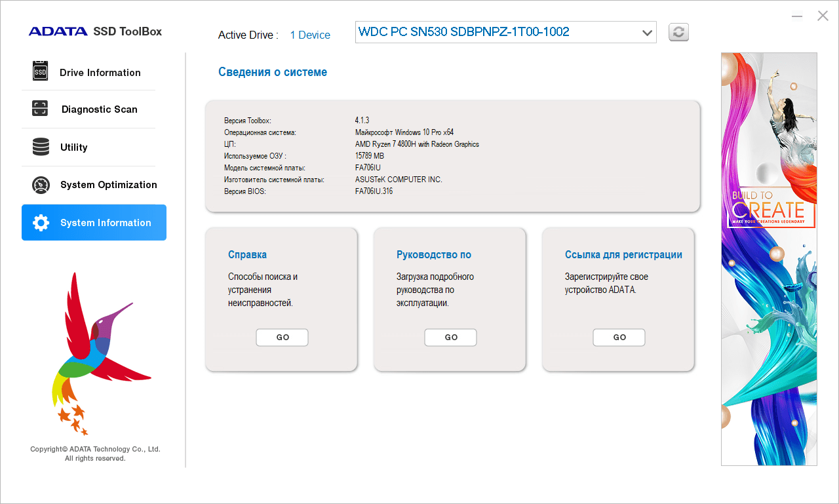Click the Операционная система label
839x504 pixels.
260,132
